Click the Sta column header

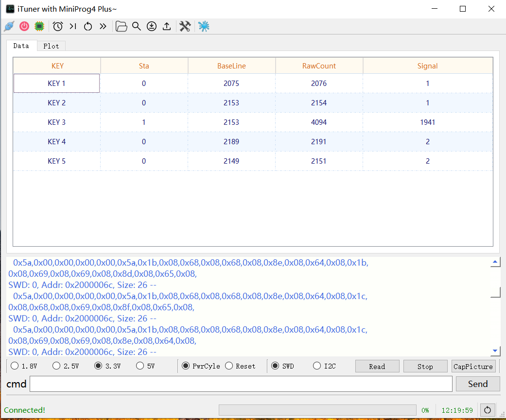pyautogui.click(x=144, y=66)
